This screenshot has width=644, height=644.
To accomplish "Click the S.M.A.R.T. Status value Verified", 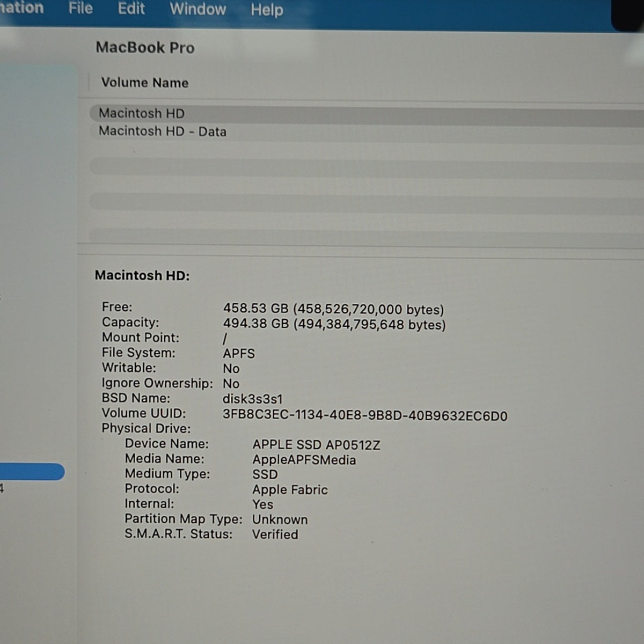I will coord(275,535).
